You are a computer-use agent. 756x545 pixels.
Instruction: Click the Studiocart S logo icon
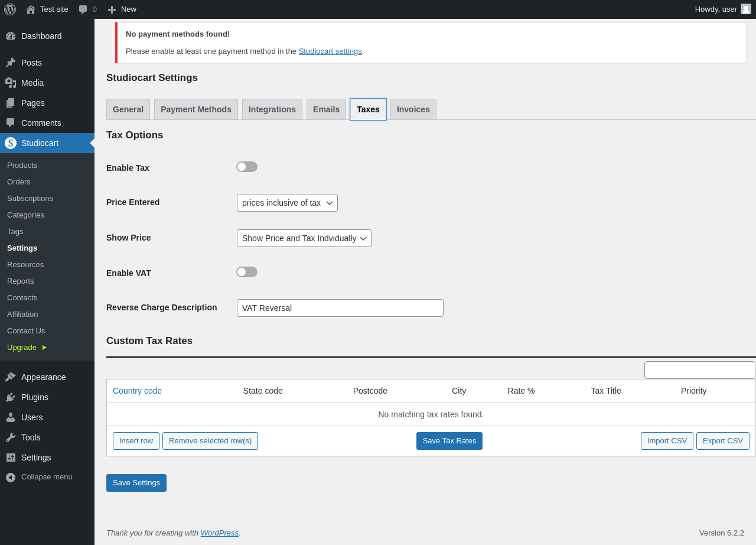tap(11, 143)
